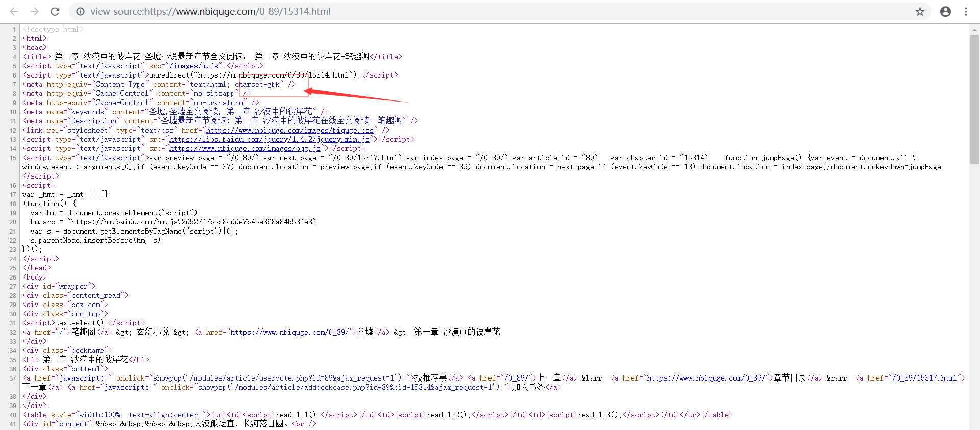Click the description meta tag line
This screenshot has width=980, height=430.
220,121
